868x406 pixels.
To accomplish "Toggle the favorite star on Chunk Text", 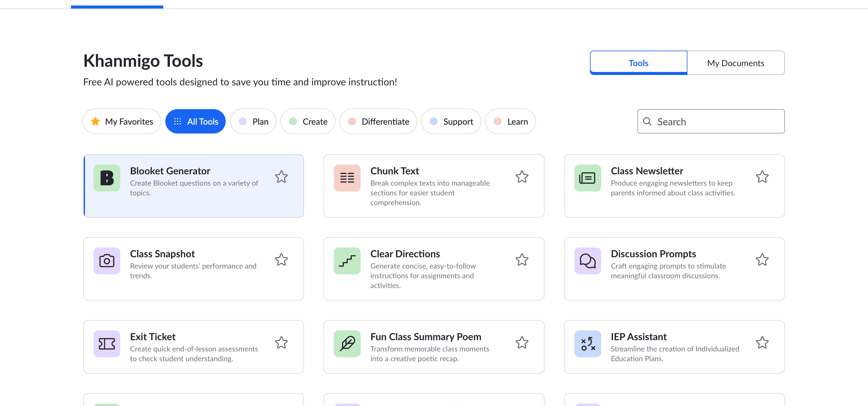I will (x=522, y=177).
